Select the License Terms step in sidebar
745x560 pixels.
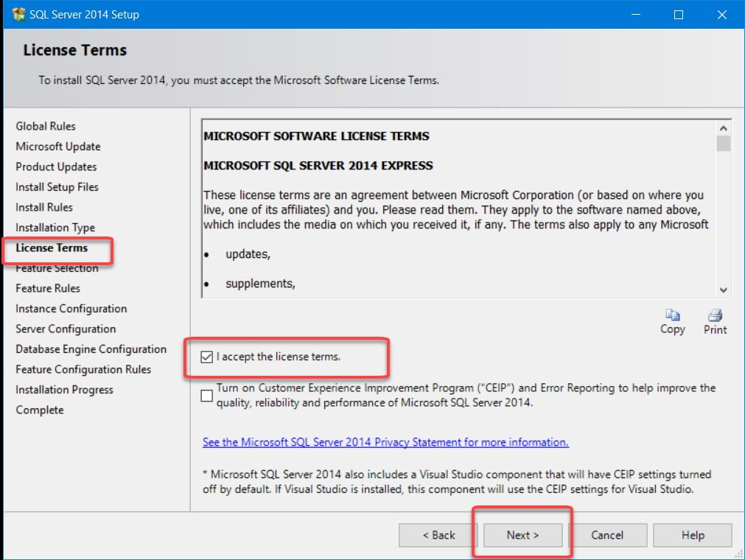(52, 248)
